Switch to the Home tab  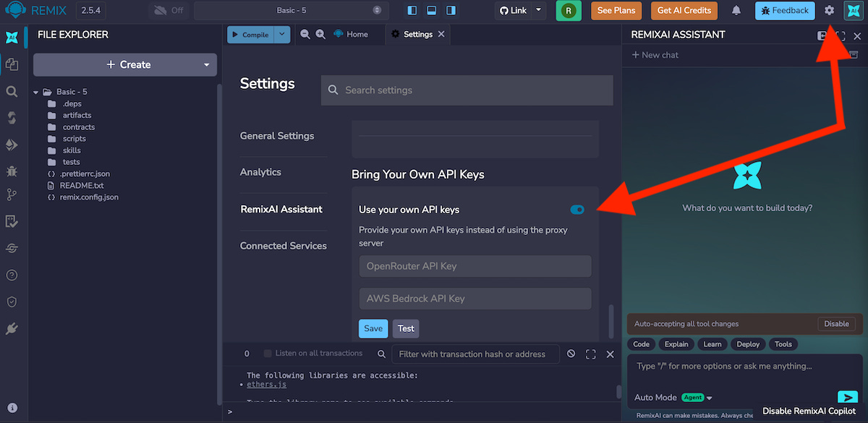click(351, 35)
